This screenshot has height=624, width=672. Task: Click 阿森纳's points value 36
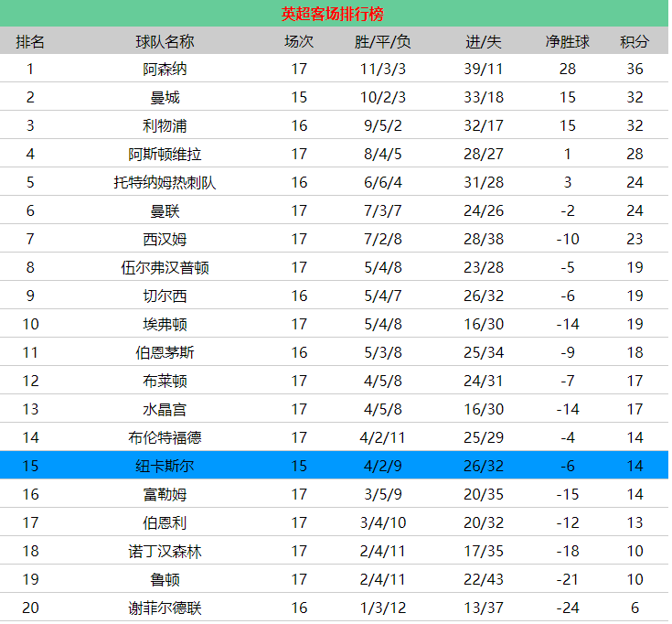tap(635, 70)
